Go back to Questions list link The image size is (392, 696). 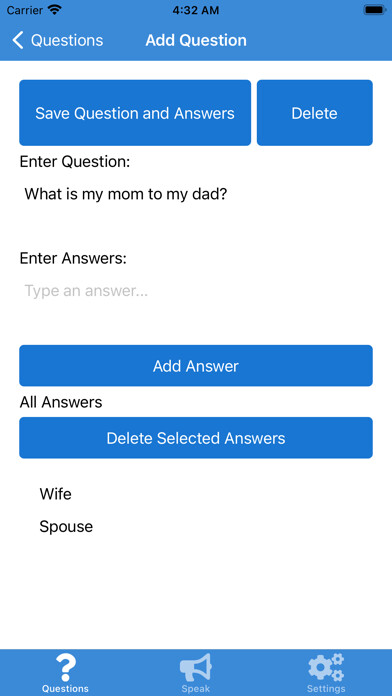67,40
